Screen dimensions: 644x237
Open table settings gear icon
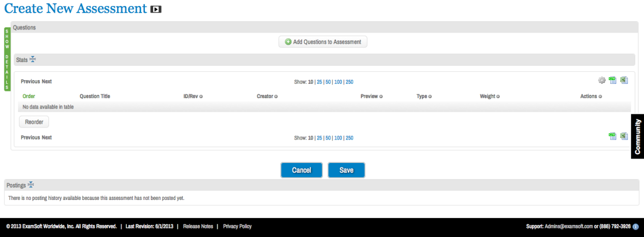pos(602,81)
